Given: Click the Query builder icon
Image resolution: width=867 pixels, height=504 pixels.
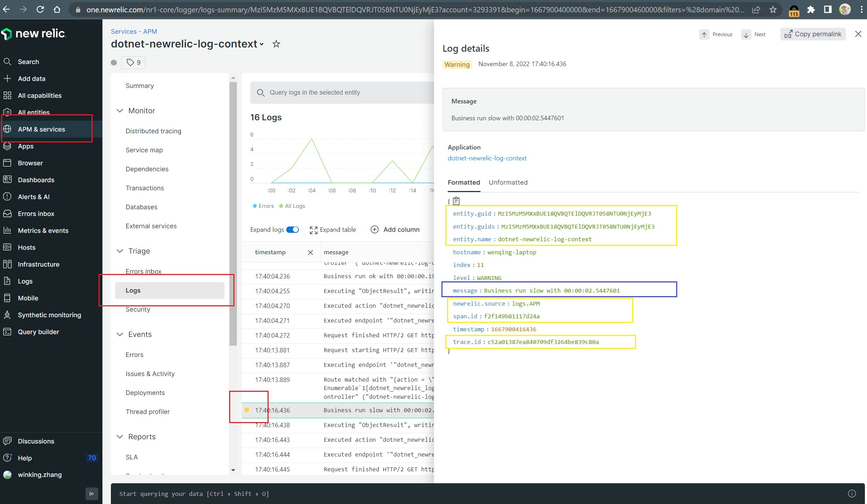Looking at the screenshot, I should pyautogui.click(x=7, y=332).
